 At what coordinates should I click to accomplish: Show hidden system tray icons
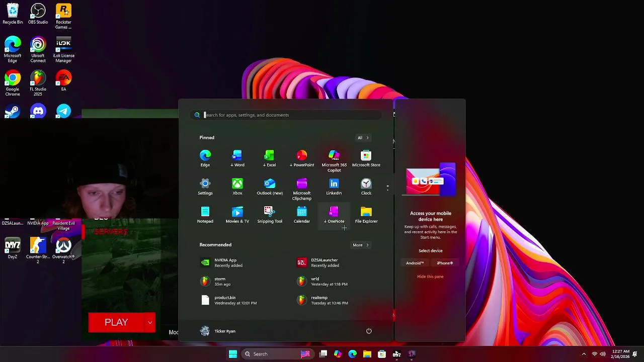click(584, 354)
